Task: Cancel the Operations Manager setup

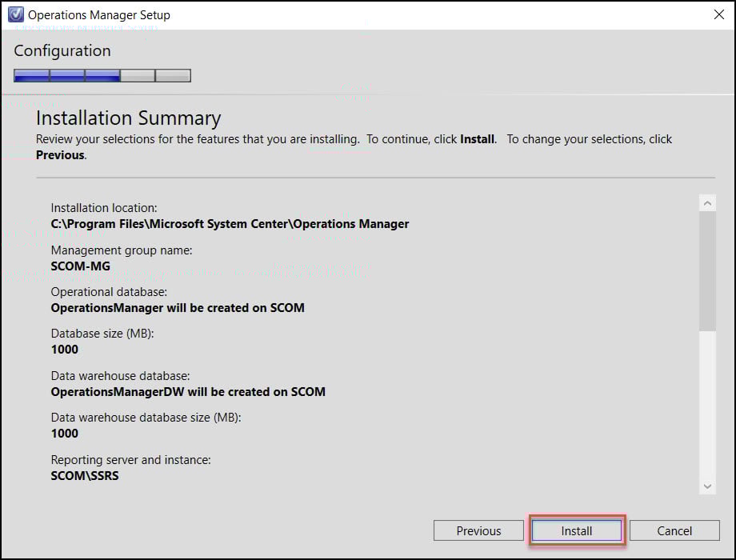Action: click(674, 530)
